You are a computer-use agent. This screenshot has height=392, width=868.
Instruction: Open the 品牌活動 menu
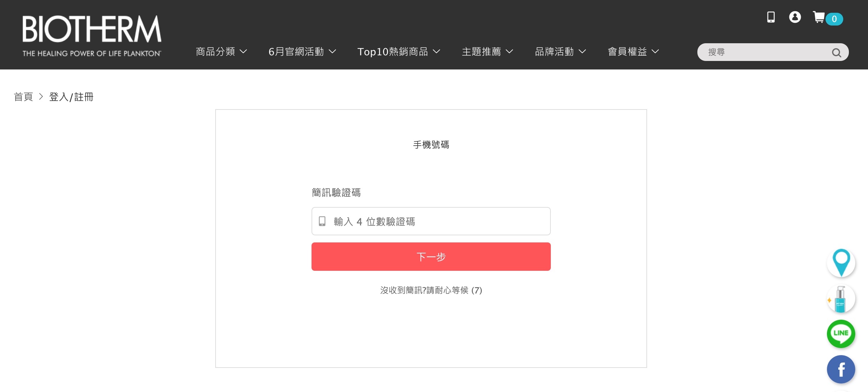coord(560,52)
